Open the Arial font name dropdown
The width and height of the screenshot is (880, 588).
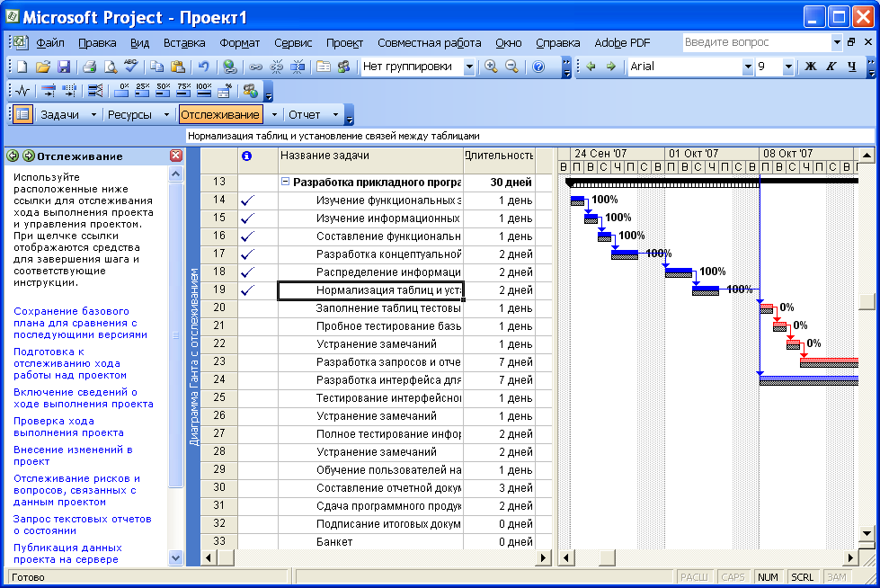pyautogui.click(x=747, y=67)
